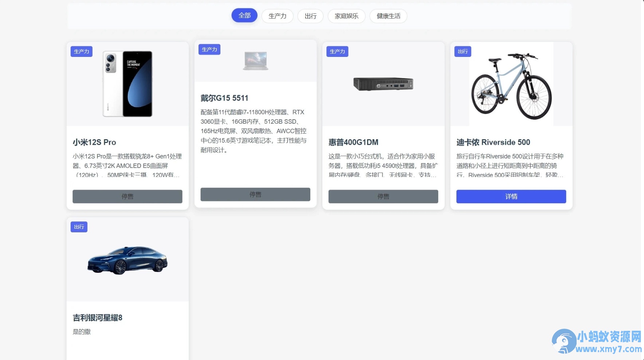Open the 健康生活 filter tab

[x=388, y=16]
